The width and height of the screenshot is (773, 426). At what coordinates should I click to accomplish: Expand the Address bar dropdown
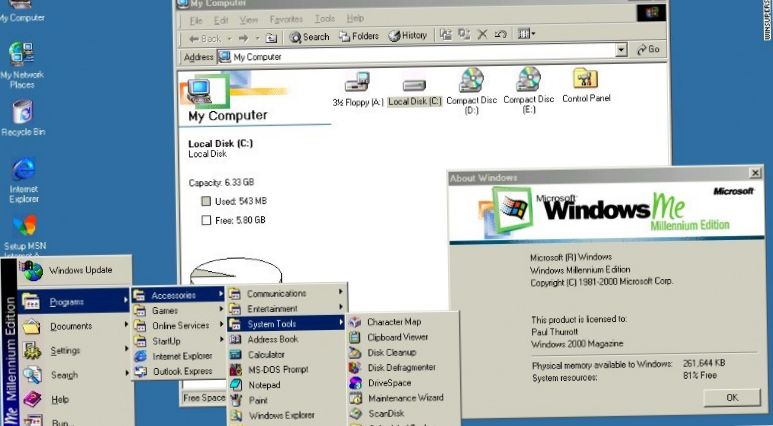click(x=621, y=49)
